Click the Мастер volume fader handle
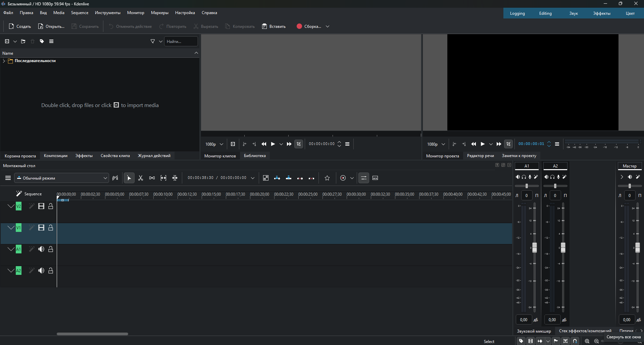Viewport: 644px width, 345px height. coord(637,248)
